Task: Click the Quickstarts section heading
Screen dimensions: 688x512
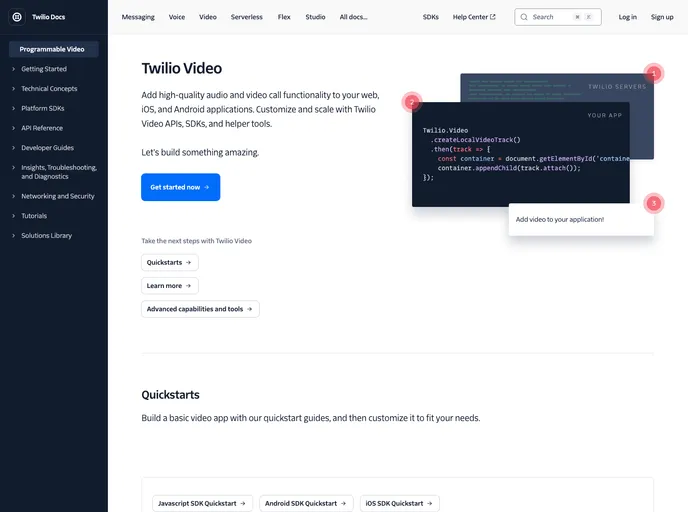Action: click(x=170, y=395)
